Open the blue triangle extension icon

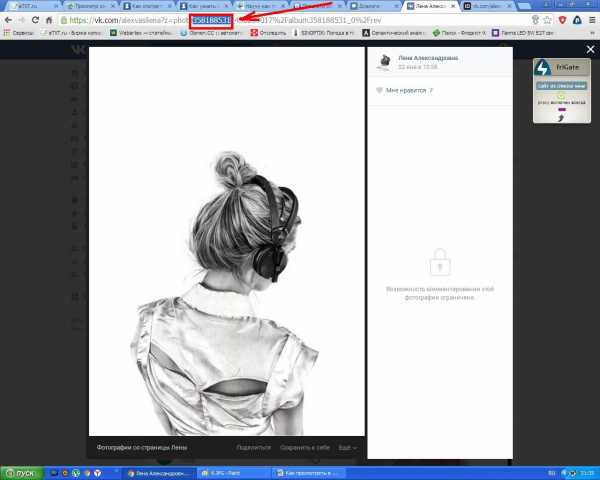[577, 20]
